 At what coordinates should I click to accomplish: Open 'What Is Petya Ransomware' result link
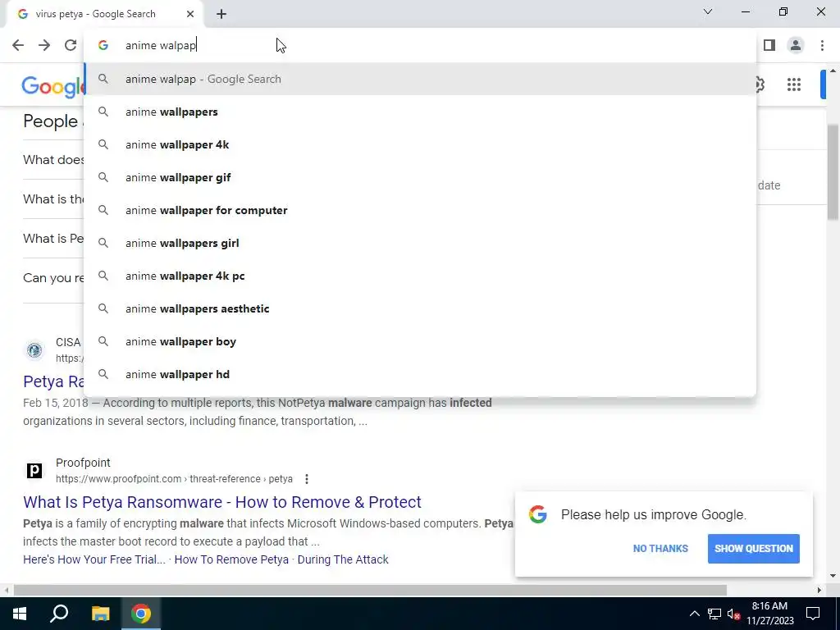coord(221,502)
